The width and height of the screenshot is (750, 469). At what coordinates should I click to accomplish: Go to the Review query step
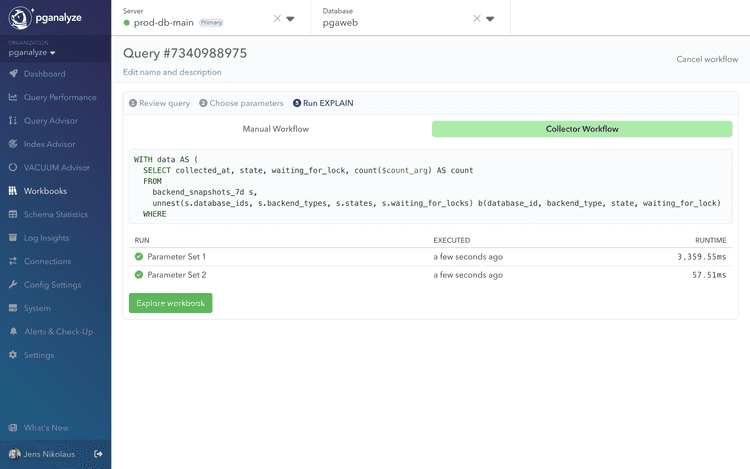pos(160,103)
